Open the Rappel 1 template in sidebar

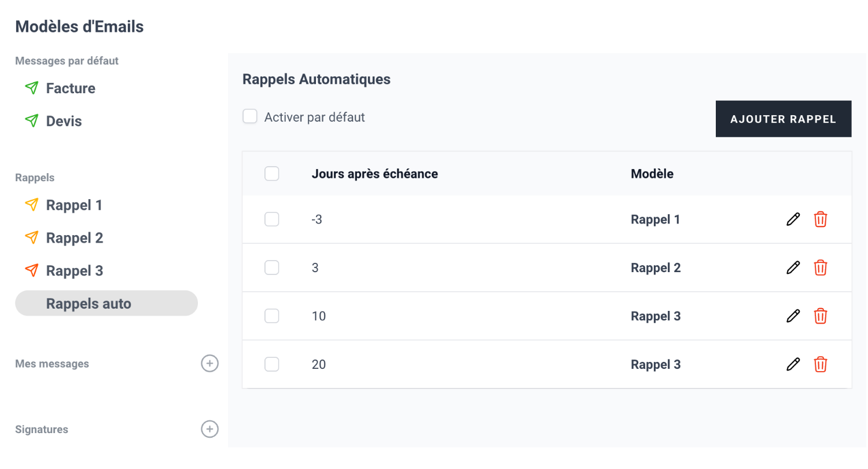74,205
